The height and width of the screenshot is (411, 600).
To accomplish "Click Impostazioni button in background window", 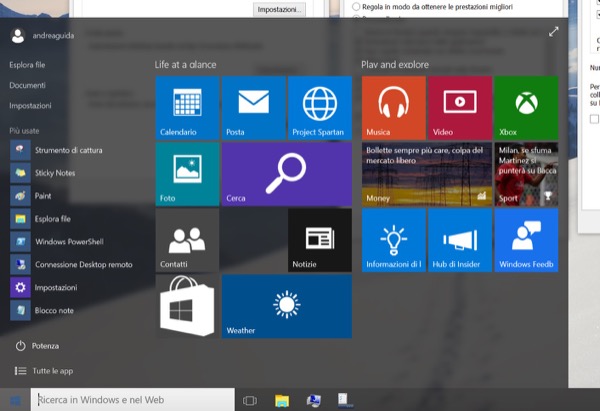I will 279,10.
